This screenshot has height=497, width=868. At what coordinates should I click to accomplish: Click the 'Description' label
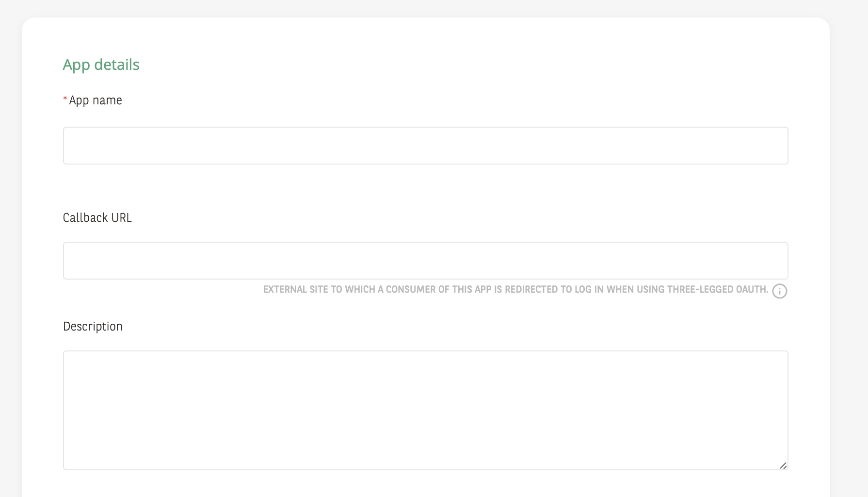(93, 326)
